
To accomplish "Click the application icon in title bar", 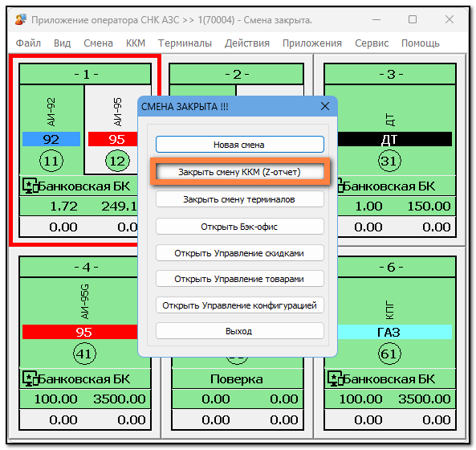I will tap(21, 20).
